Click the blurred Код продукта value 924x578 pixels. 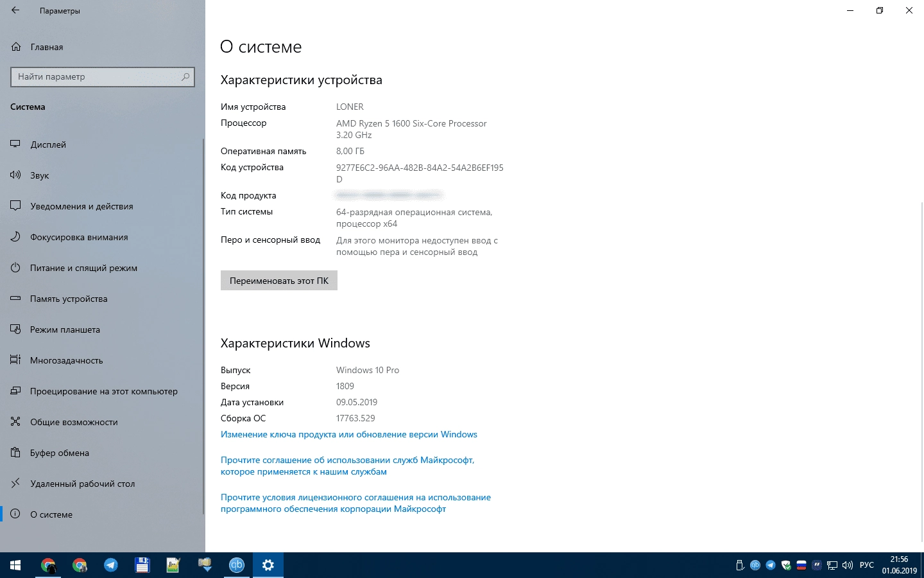click(389, 195)
